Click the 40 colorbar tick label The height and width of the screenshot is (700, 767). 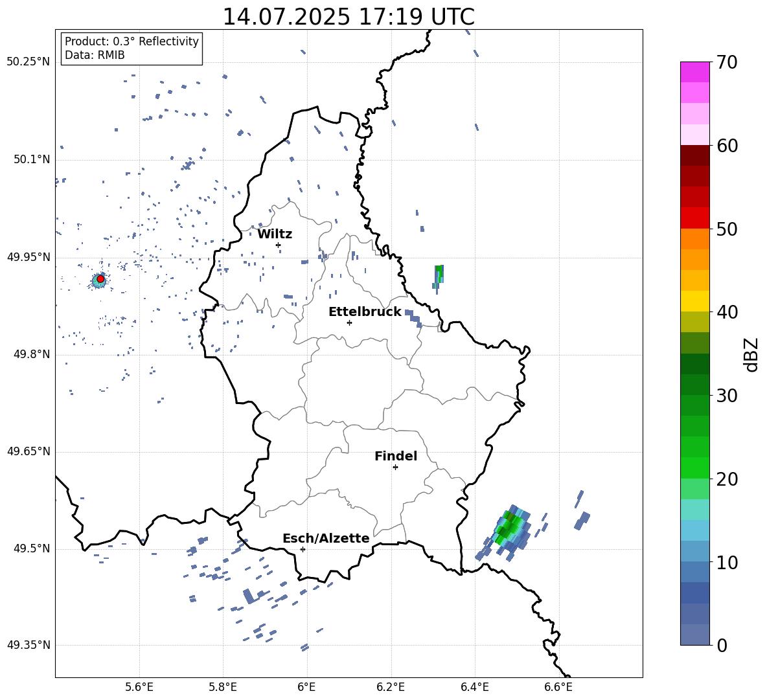(x=727, y=312)
